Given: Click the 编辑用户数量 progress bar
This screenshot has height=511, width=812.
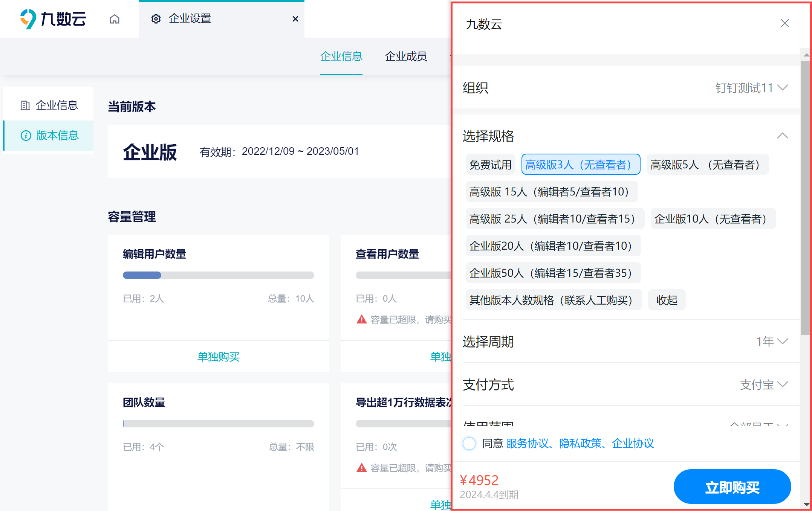Looking at the screenshot, I should [x=218, y=275].
